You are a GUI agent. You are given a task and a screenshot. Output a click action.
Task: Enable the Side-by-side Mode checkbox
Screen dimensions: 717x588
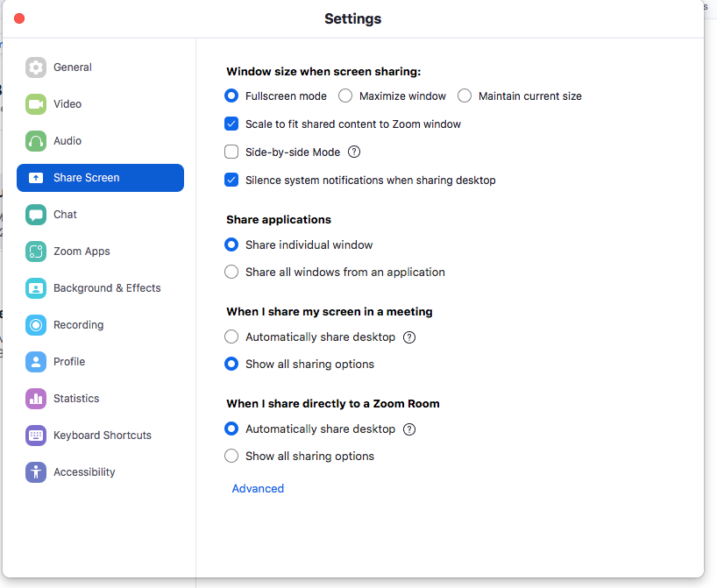click(231, 152)
